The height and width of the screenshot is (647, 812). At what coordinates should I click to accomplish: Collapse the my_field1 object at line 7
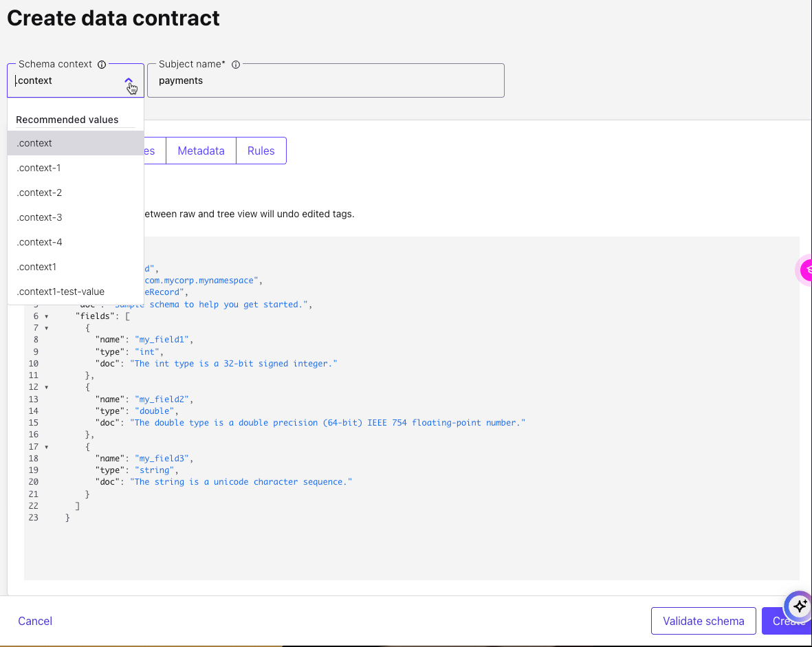click(x=45, y=327)
